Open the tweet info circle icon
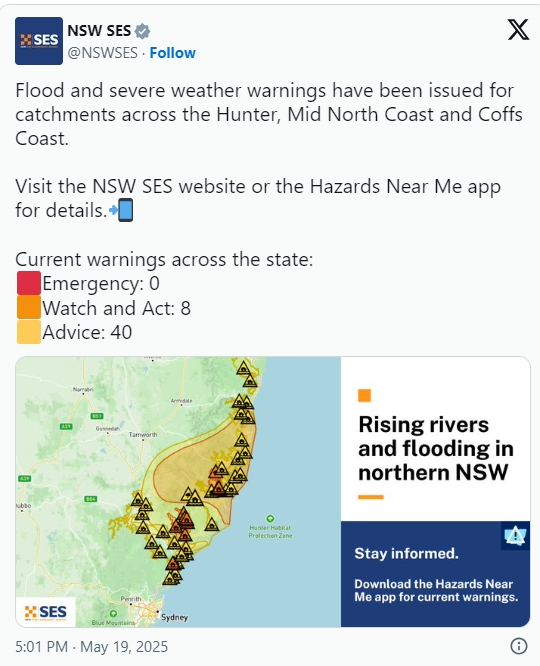 tap(518, 646)
